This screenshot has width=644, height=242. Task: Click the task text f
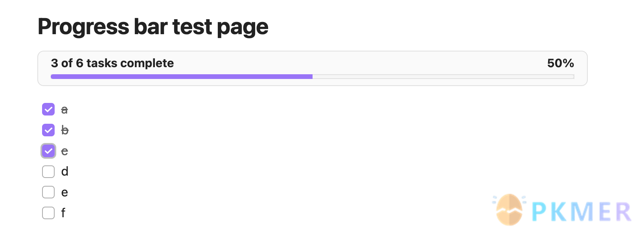click(63, 213)
